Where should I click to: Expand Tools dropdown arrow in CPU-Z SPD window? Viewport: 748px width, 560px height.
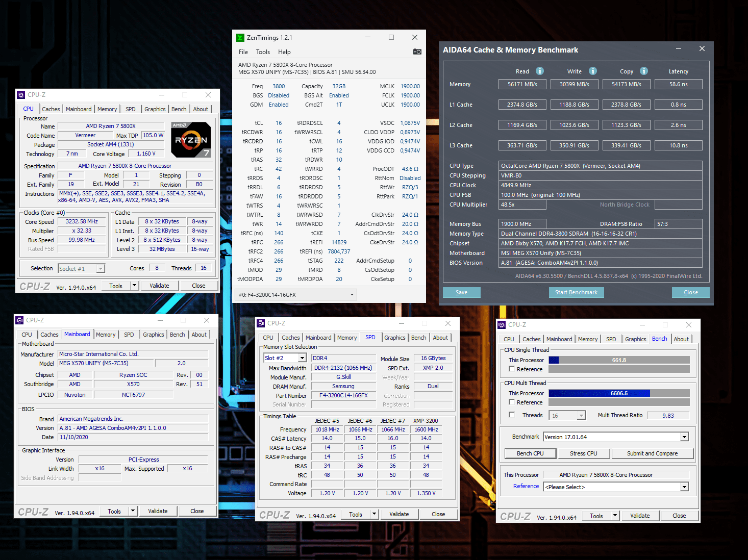[374, 514]
